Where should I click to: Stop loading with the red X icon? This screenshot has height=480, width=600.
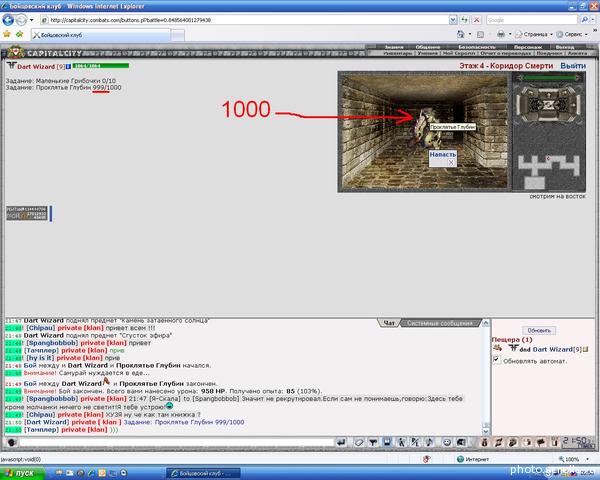tap(477, 20)
